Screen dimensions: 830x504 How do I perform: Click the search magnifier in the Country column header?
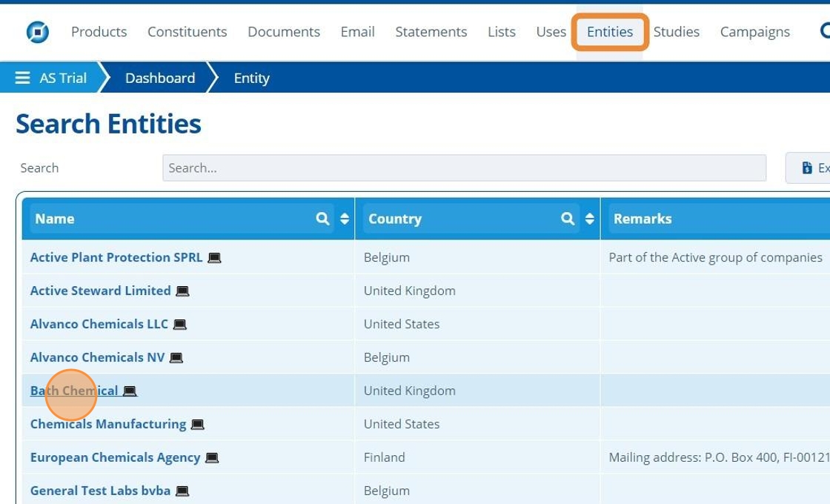click(x=568, y=219)
